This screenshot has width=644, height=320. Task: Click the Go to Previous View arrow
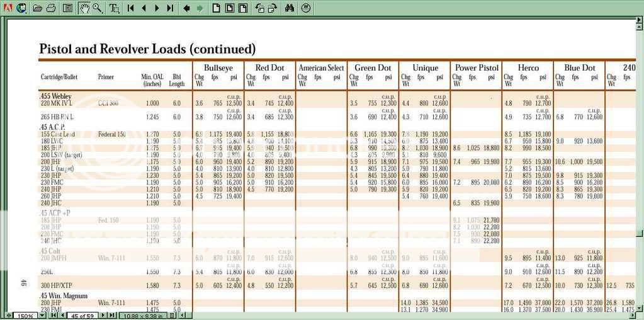click(187, 8)
